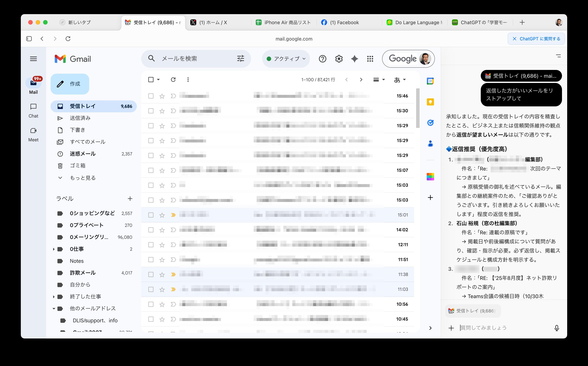This screenshot has height=366, width=588.
Task: Open Contacts in the side panel
Action: pos(430,144)
